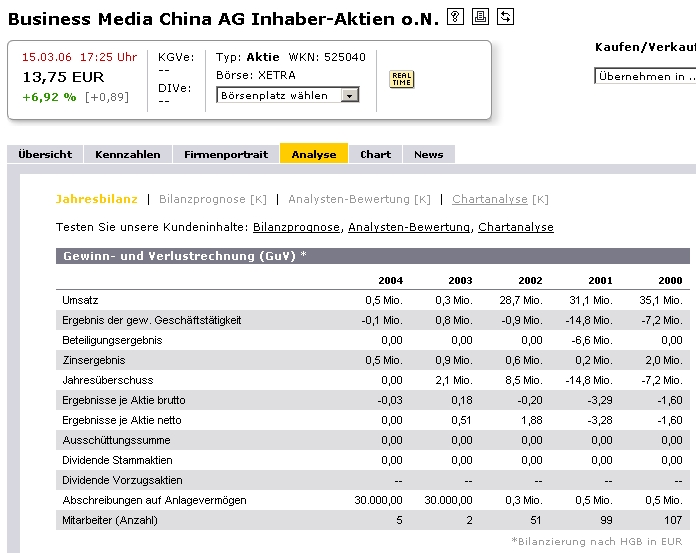Screen dimensions: 696x553
Task: Open Bilanzprognose [K] sub-tab
Action: 213,199
